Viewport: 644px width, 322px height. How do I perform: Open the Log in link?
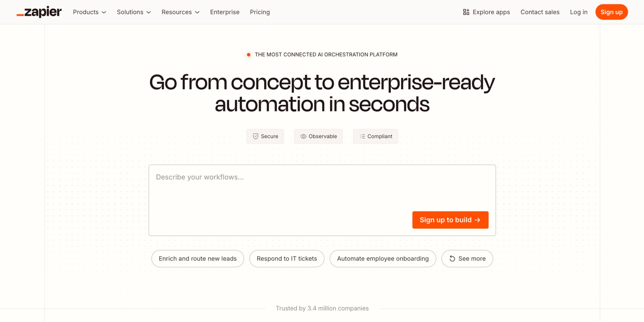(579, 12)
